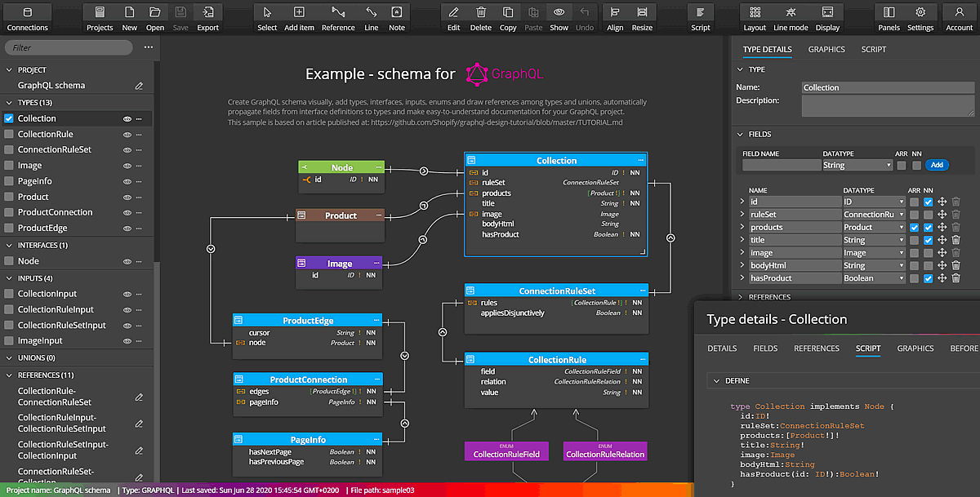
Task: Uncheck ARR checkbox for products field
Action: (915, 228)
